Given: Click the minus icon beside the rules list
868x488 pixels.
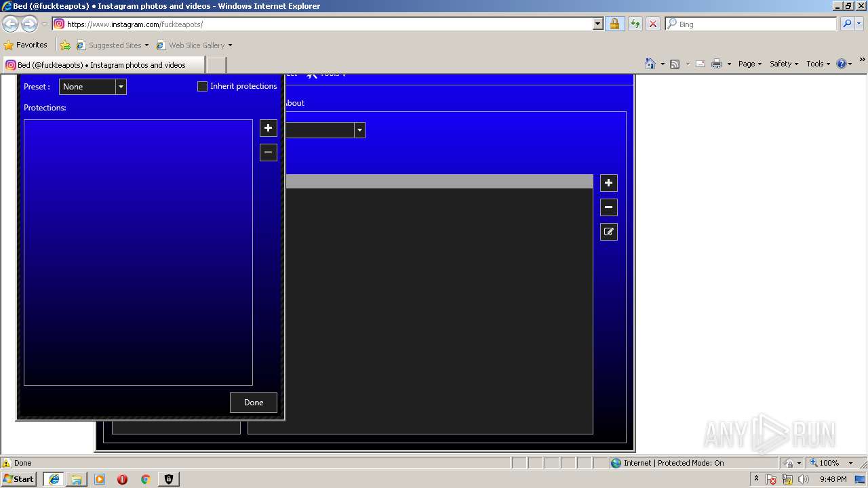Looking at the screenshot, I should pos(609,207).
